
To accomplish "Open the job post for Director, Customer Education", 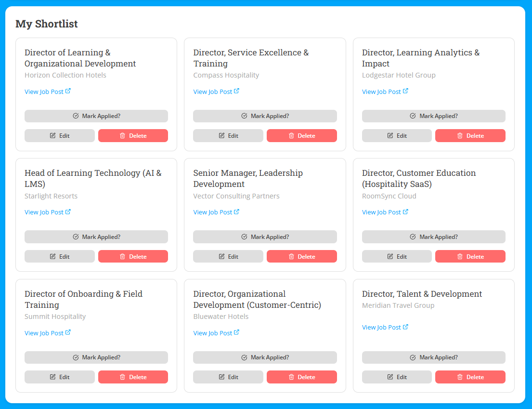I will coord(383,212).
